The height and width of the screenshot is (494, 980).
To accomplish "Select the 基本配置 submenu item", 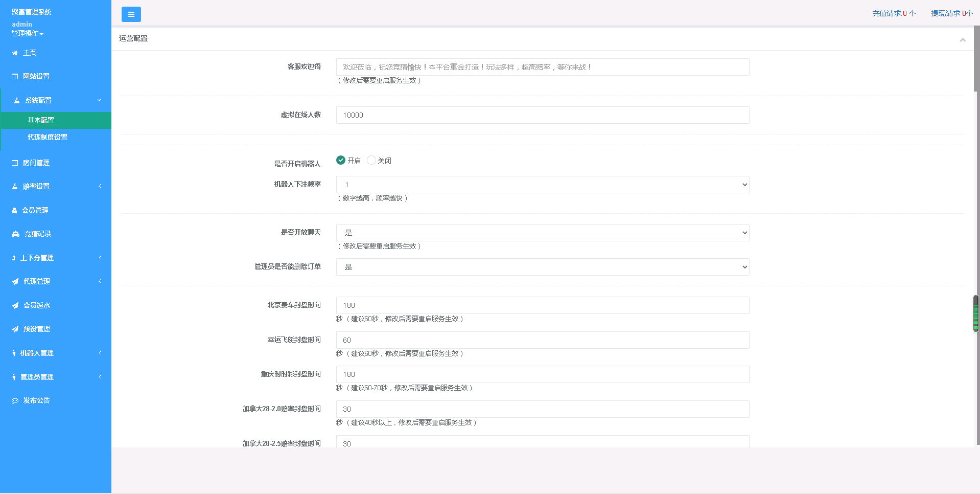I will pos(41,120).
